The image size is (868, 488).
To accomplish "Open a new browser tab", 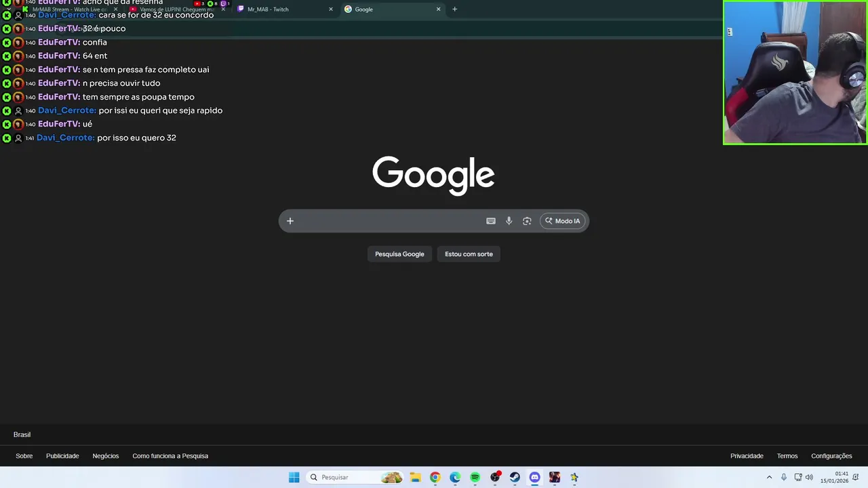I will [x=454, y=9].
